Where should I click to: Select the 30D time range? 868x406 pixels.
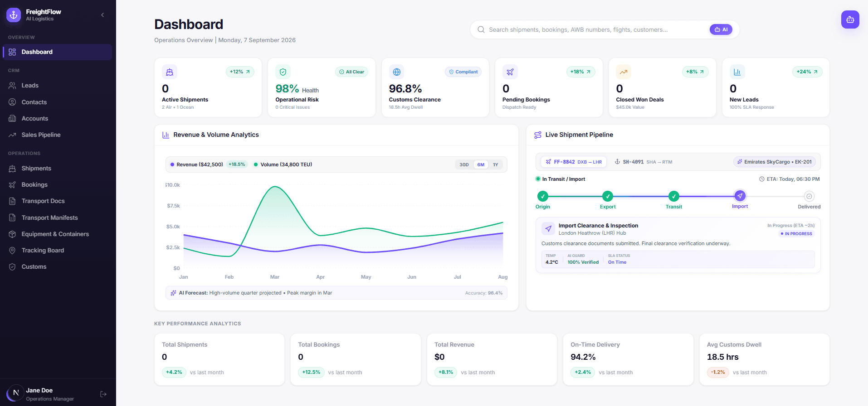point(464,164)
